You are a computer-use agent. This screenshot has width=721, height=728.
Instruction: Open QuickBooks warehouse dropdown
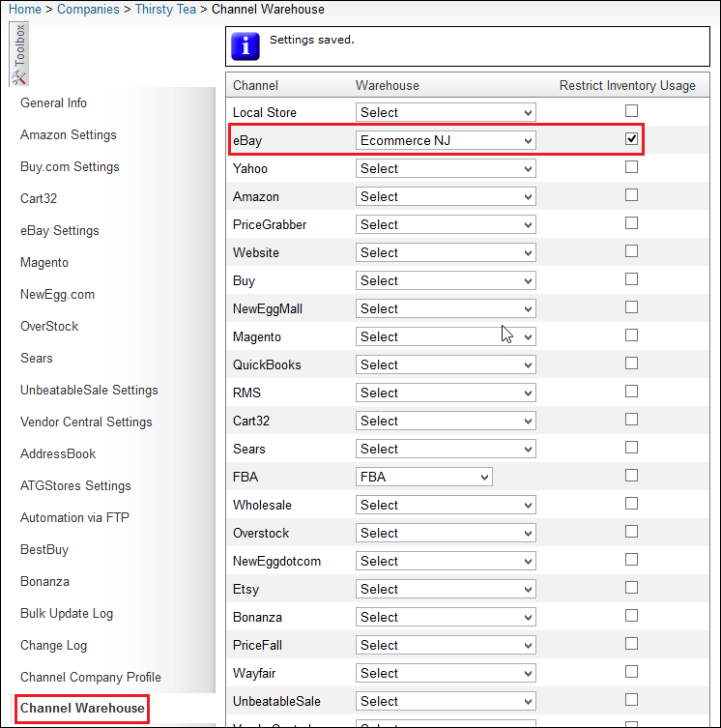(446, 364)
